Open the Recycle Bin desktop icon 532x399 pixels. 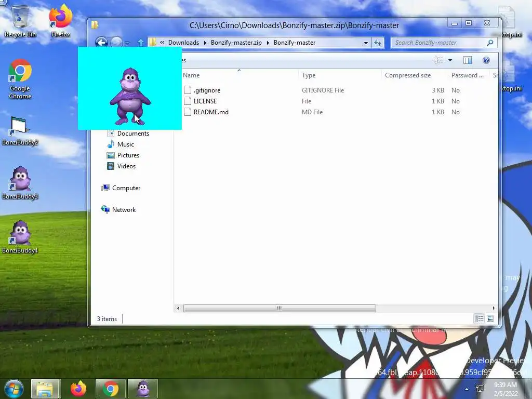pos(20,20)
